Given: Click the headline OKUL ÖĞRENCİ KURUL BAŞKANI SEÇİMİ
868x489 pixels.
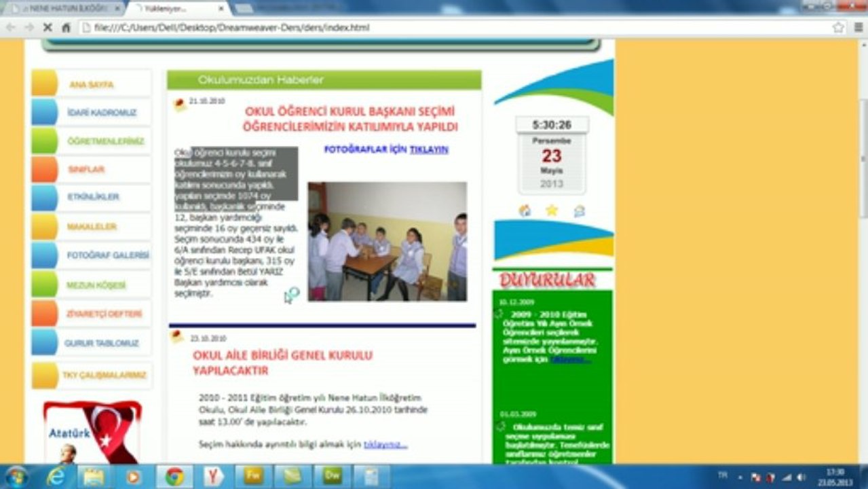Looking at the screenshot, I should [350, 111].
